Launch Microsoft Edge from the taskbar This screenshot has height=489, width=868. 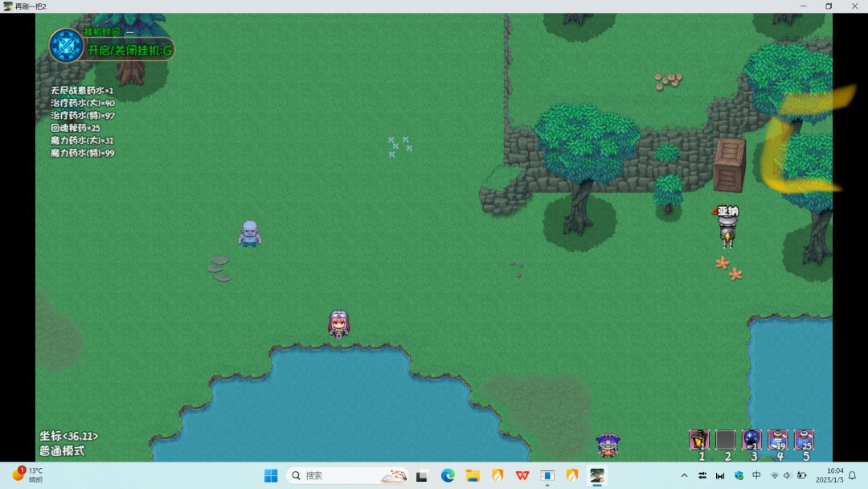coord(448,475)
